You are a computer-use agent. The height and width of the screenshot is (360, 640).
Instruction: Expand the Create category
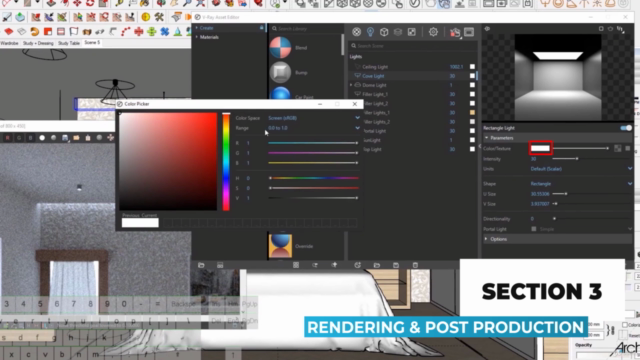(x=206, y=28)
